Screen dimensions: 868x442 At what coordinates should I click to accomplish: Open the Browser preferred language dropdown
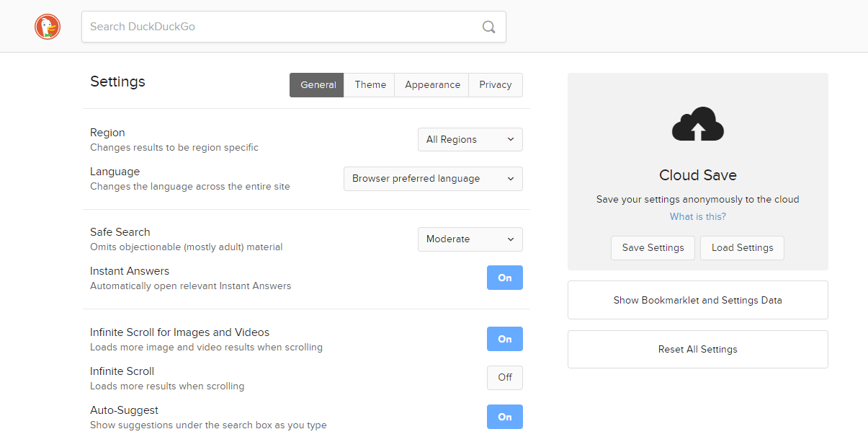(433, 179)
